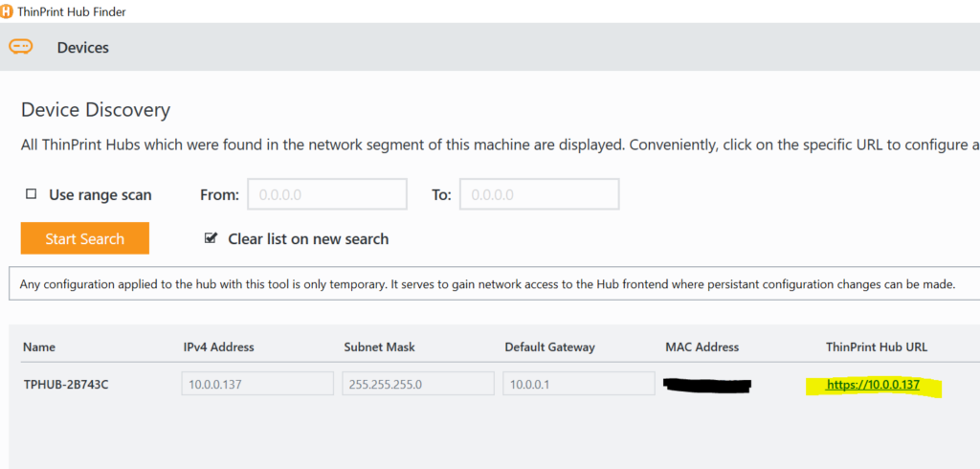Click the From IP address field
This screenshot has width=980, height=469.
click(x=327, y=194)
